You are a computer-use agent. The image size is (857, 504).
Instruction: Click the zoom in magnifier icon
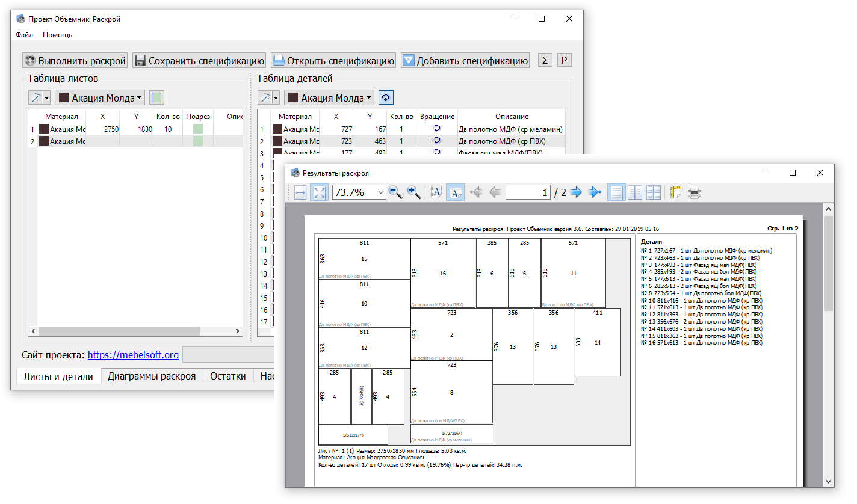414,192
